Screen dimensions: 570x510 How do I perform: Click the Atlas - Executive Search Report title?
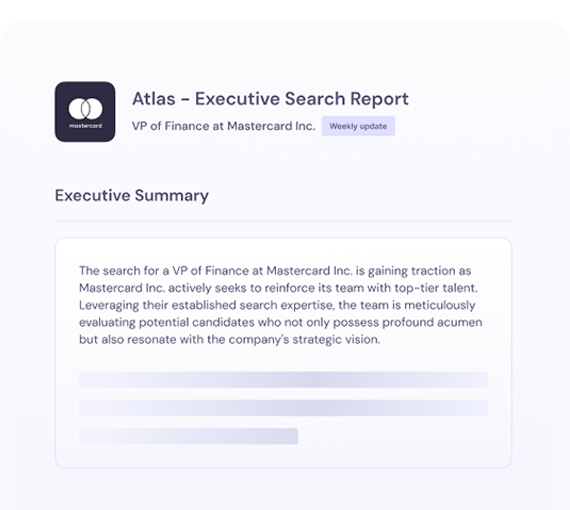pos(270,99)
